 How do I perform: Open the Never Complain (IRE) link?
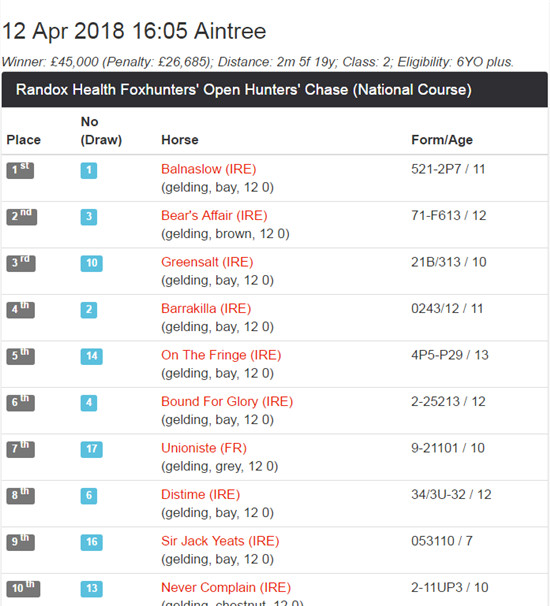[x=226, y=587]
